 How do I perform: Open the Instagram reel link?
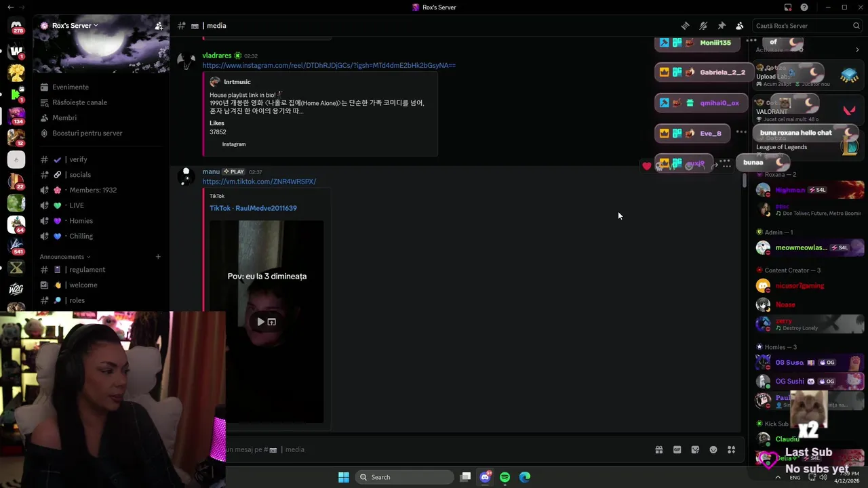pyautogui.click(x=329, y=66)
